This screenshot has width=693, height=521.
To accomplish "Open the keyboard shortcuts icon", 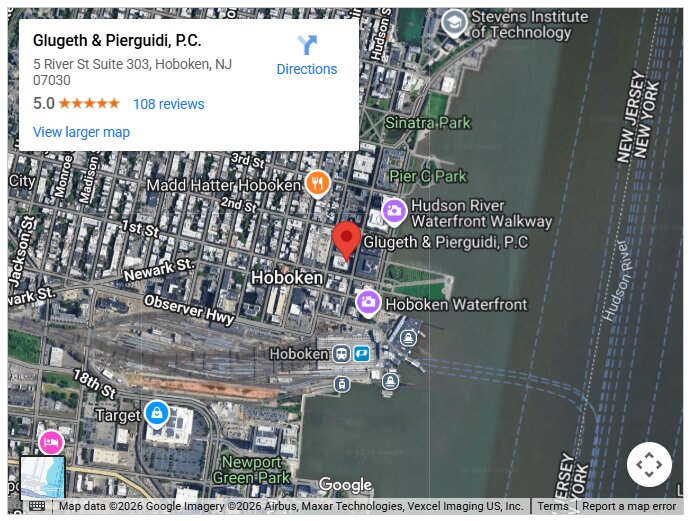I will tap(37, 506).
